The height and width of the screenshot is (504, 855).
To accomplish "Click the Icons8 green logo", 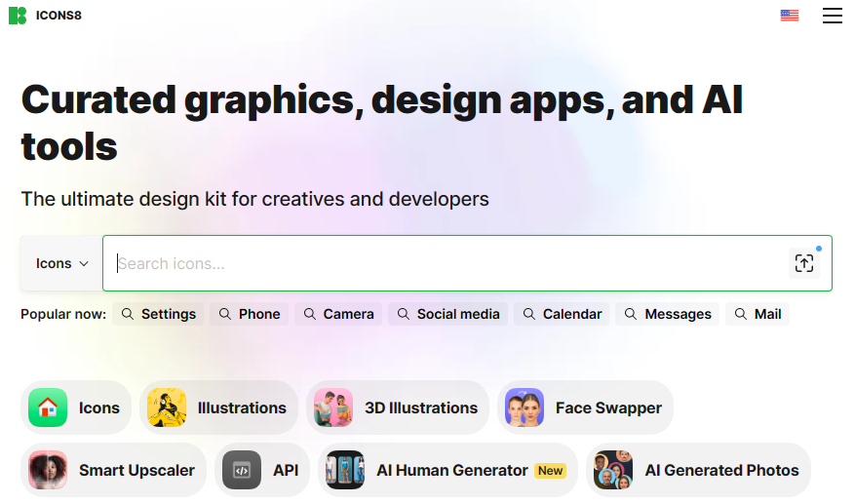I will [18, 16].
